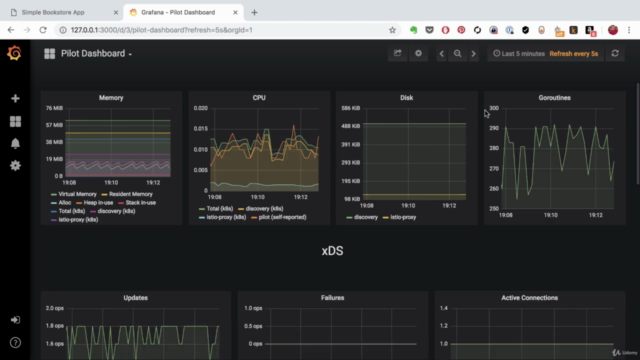Open the Last 5 minutes time picker
The image size is (640, 360).
point(519,53)
